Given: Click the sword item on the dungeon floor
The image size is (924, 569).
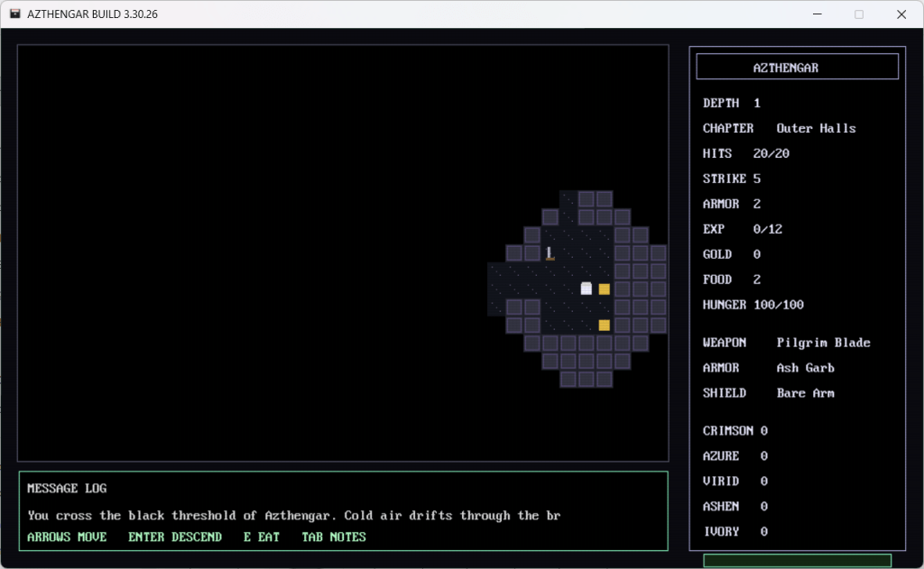Looking at the screenshot, I should (x=550, y=253).
